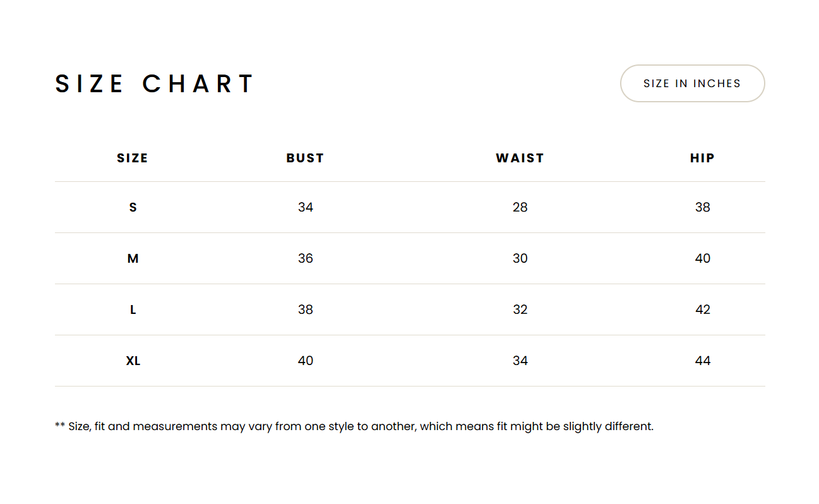Click bust value 36 for size M
This screenshot has width=819, height=504.
click(x=306, y=258)
